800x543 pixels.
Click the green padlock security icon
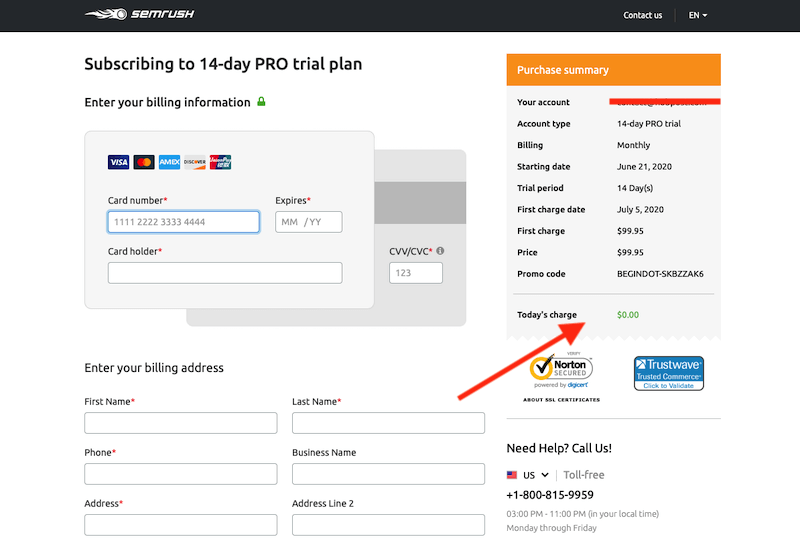[261, 102]
